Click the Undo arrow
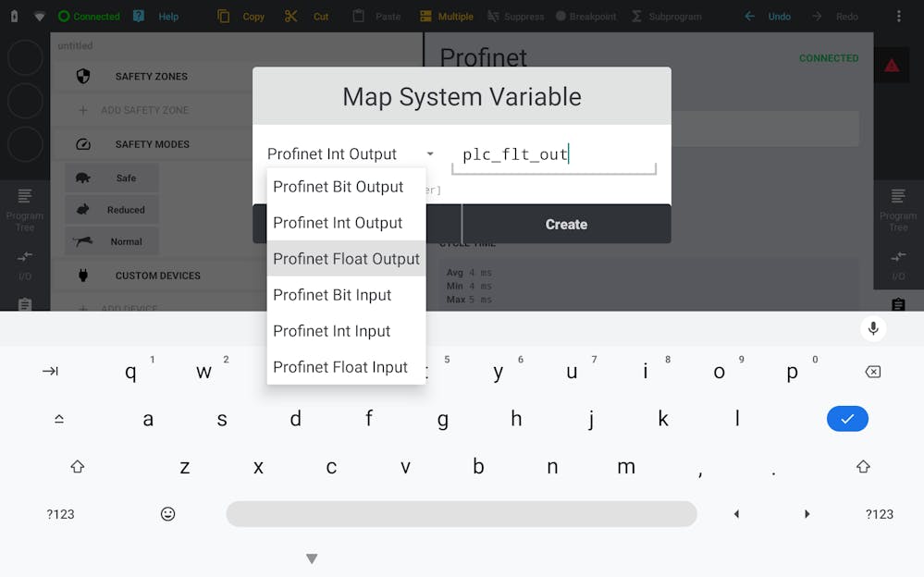Viewport: 924px width, 577px height. [749, 17]
